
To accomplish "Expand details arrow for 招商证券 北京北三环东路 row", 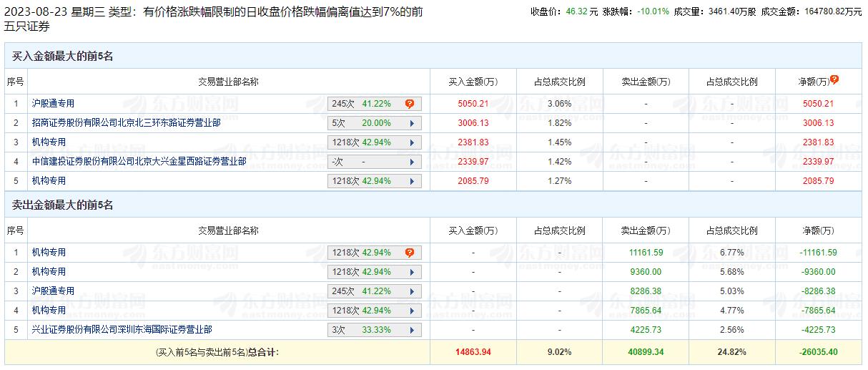I will [x=412, y=123].
